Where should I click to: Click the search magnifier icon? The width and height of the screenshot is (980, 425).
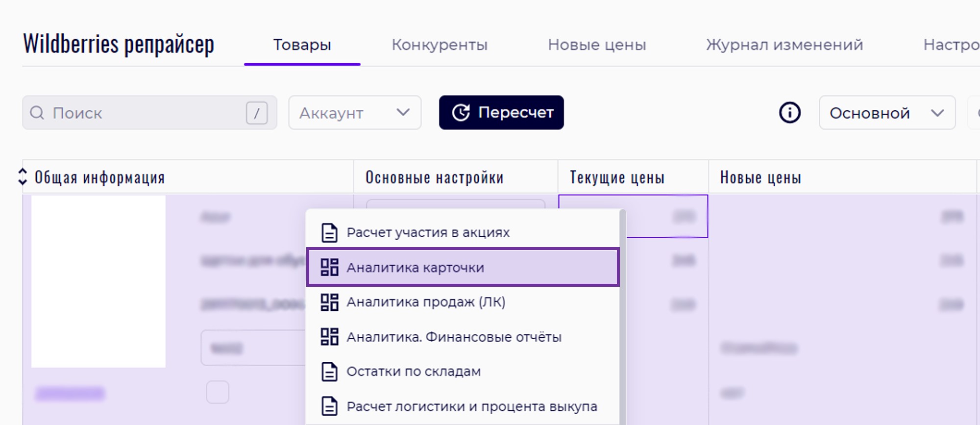pyautogui.click(x=37, y=113)
